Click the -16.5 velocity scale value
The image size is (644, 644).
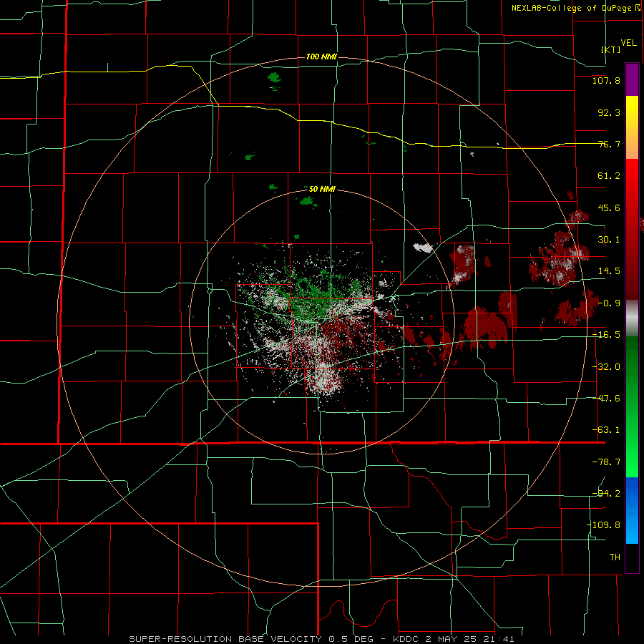pyautogui.click(x=606, y=335)
